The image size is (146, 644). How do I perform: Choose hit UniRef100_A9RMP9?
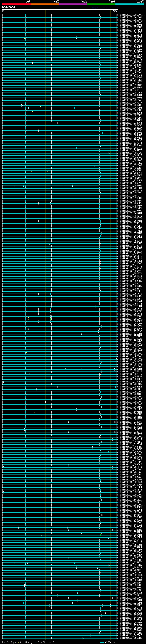(x=131, y=201)
